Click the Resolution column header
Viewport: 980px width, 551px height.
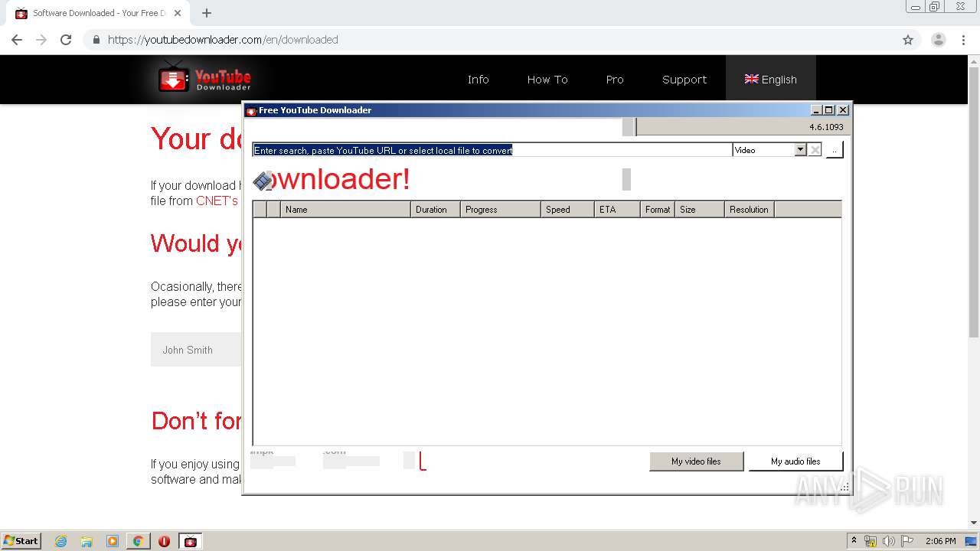coord(750,210)
